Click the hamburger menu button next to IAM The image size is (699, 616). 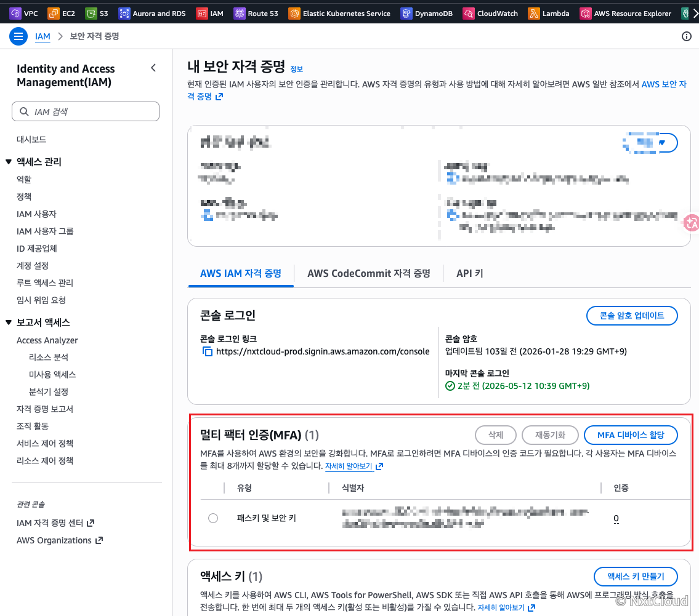(18, 36)
